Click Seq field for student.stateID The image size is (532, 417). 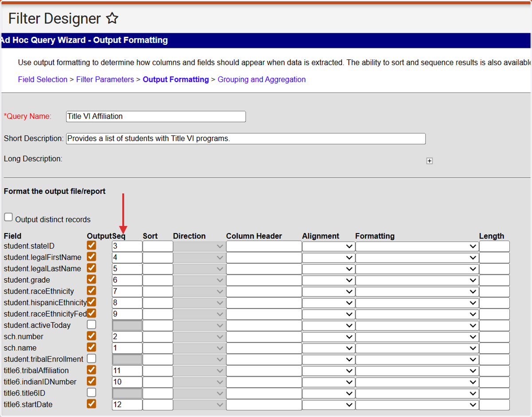coord(127,246)
